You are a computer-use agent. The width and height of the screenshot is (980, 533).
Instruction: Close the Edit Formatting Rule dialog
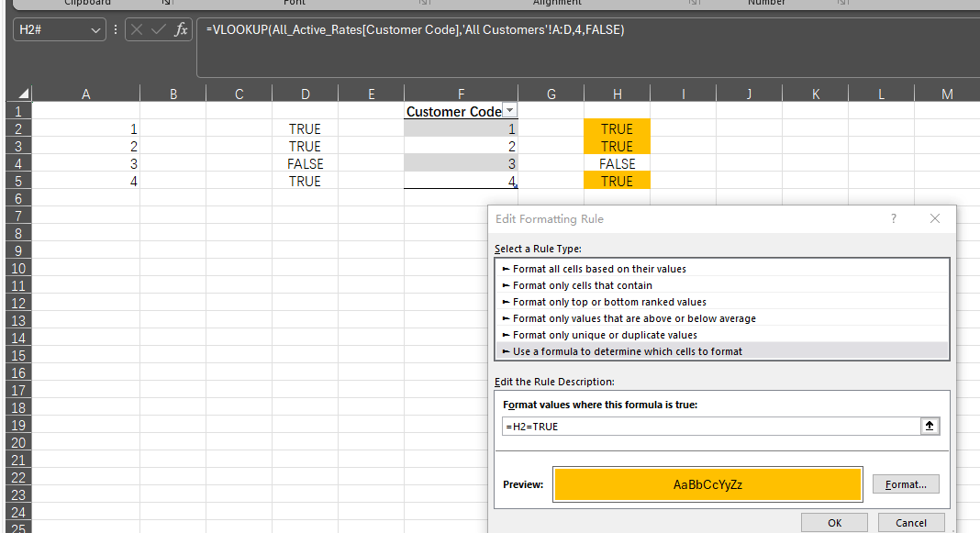pyautogui.click(x=934, y=218)
